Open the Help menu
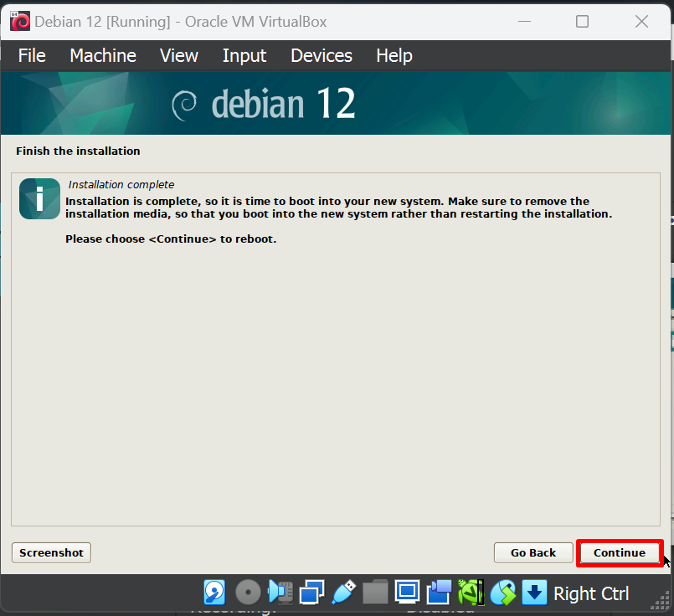 click(x=394, y=55)
